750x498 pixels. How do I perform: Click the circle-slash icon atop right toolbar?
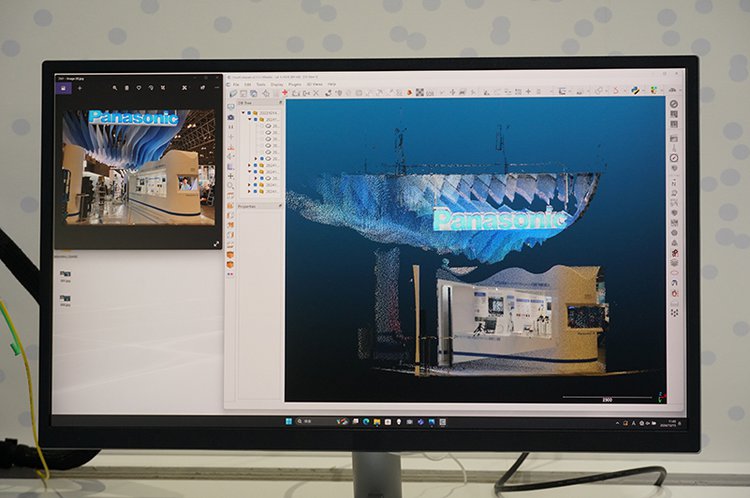673,104
